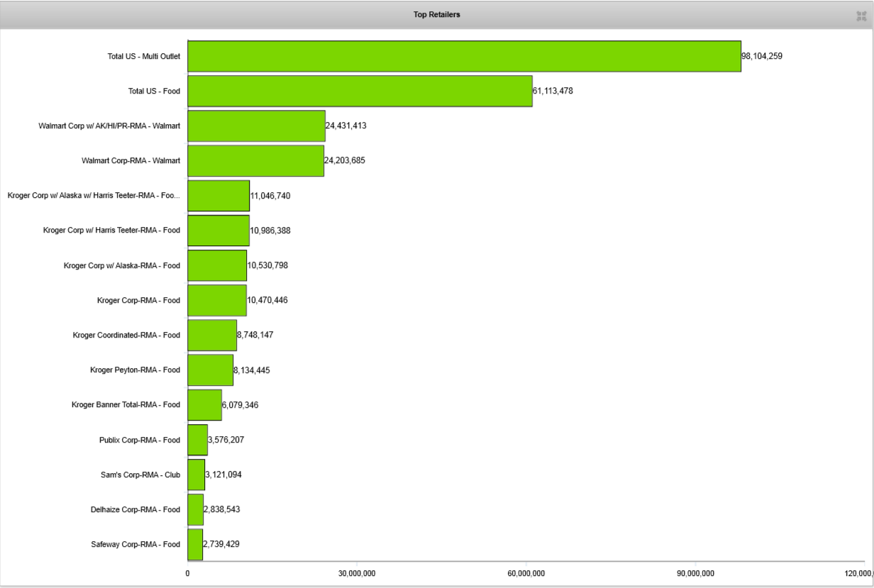The width and height of the screenshot is (874, 588).
Task: Click the Kroger Corp w/ Alaska-RMA - Food label
Action: (x=121, y=265)
